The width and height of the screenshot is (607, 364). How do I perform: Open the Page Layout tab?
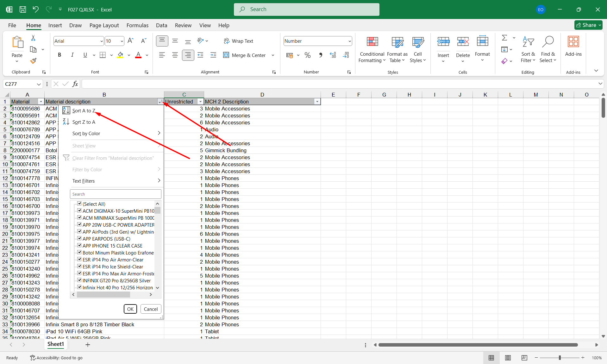(104, 25)
